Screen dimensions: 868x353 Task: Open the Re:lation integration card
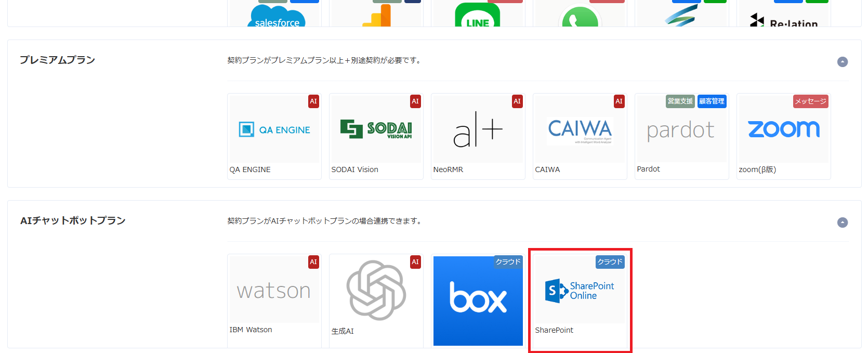pyautogui.click(x=784, y=13)
